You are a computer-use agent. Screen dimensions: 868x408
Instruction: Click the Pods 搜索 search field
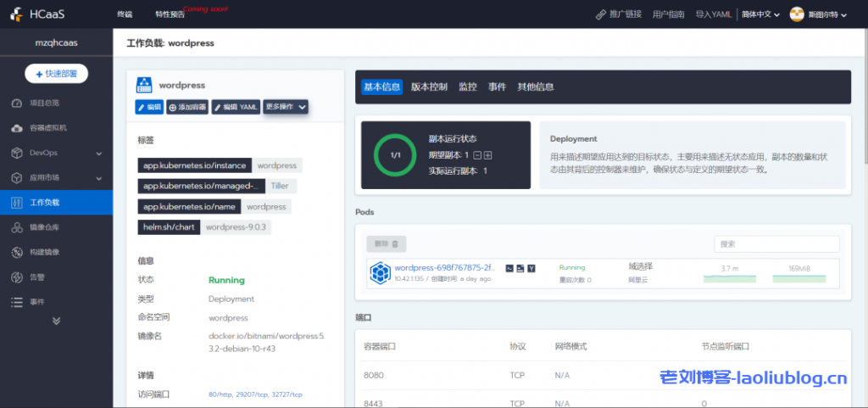pos(776,243)
